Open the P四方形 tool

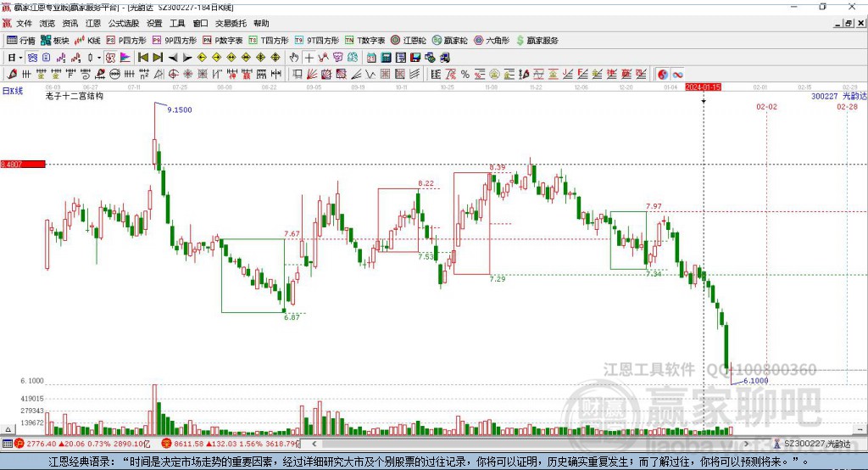tap(126, 41)
